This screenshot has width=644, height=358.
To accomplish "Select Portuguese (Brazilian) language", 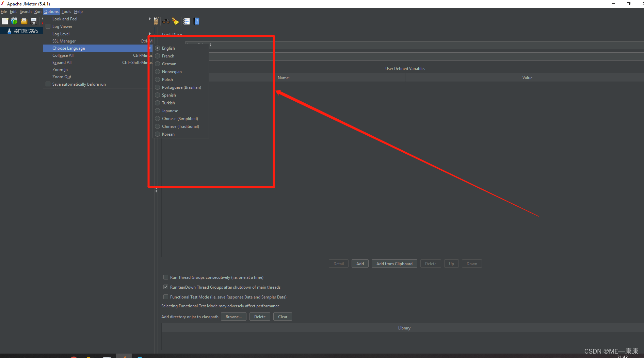I will [181, 87].
